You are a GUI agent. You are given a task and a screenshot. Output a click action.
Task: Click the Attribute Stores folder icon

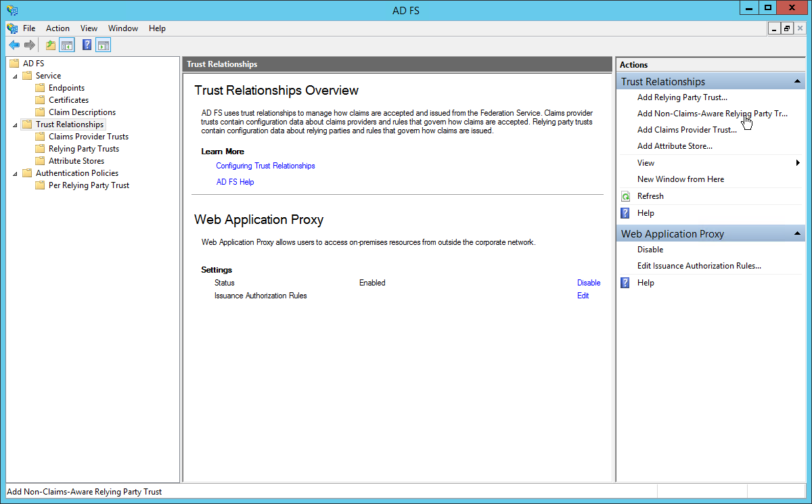40,161
